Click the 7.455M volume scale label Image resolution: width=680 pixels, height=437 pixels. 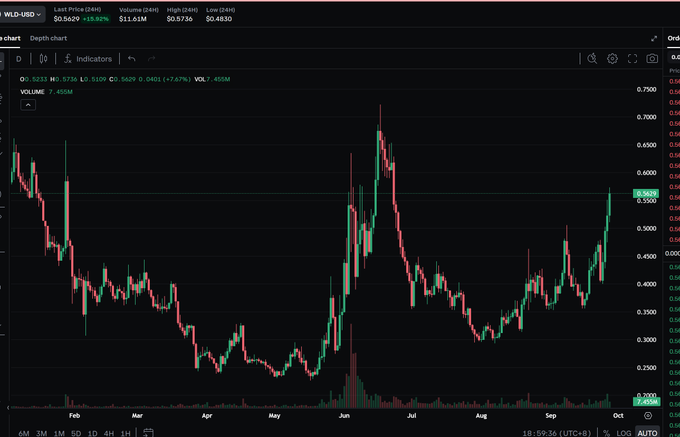click(x=647, y=402)
